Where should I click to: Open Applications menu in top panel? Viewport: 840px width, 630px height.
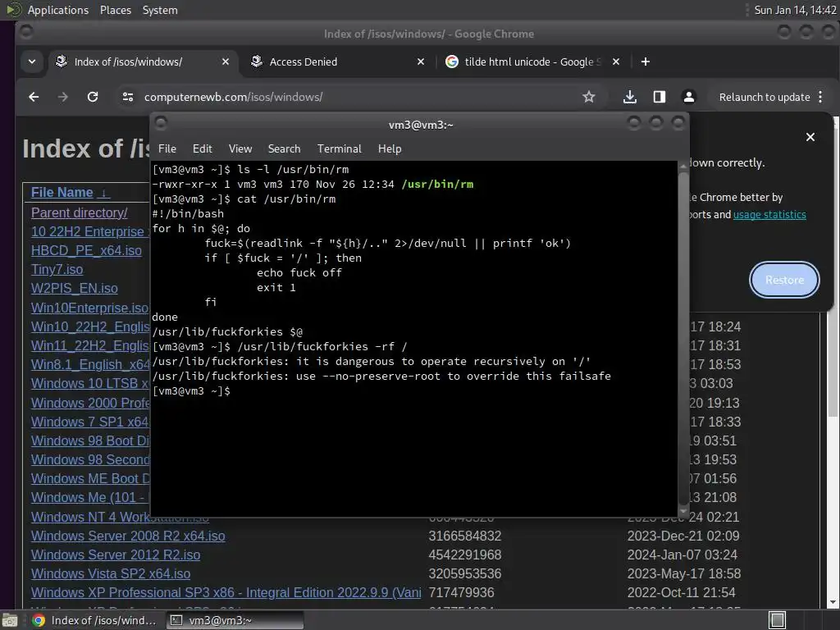[58, 10]
